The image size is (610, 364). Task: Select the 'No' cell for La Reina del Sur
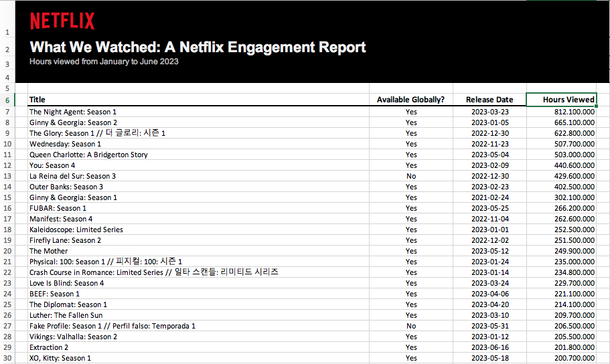tap(411, 176)
